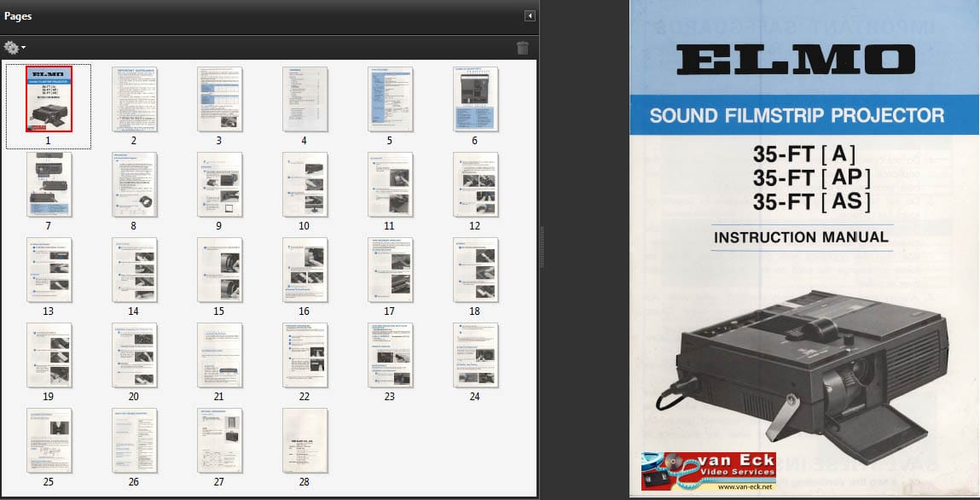Jump to last page 28 thumbnail
The height and width of the screenshot is (500, 980).
[x=304, y=440]
